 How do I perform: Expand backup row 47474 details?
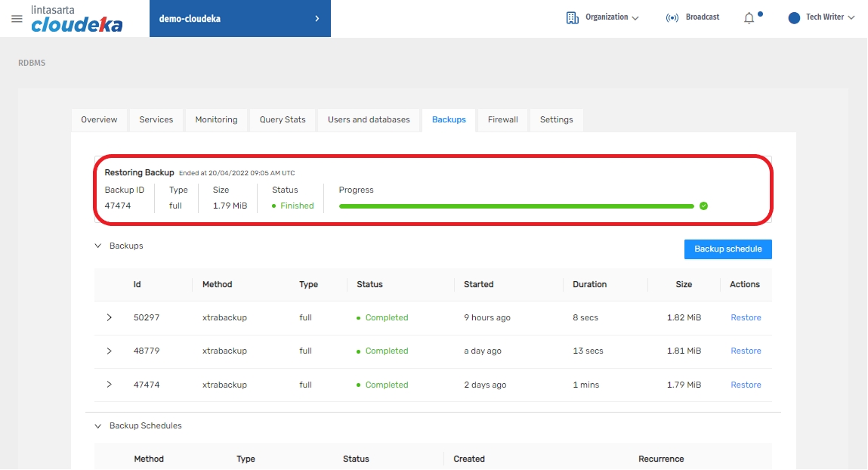click(x=109, y=384)
